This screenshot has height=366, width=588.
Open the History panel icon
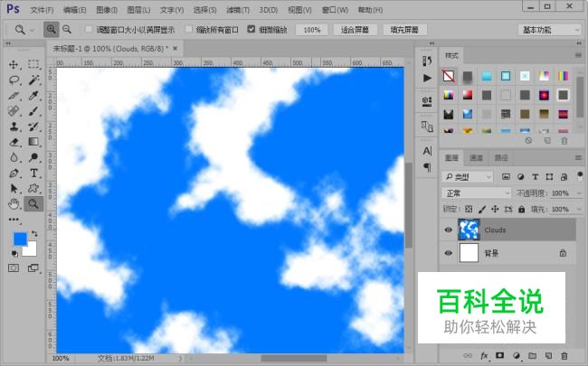[x=427, y=61]
